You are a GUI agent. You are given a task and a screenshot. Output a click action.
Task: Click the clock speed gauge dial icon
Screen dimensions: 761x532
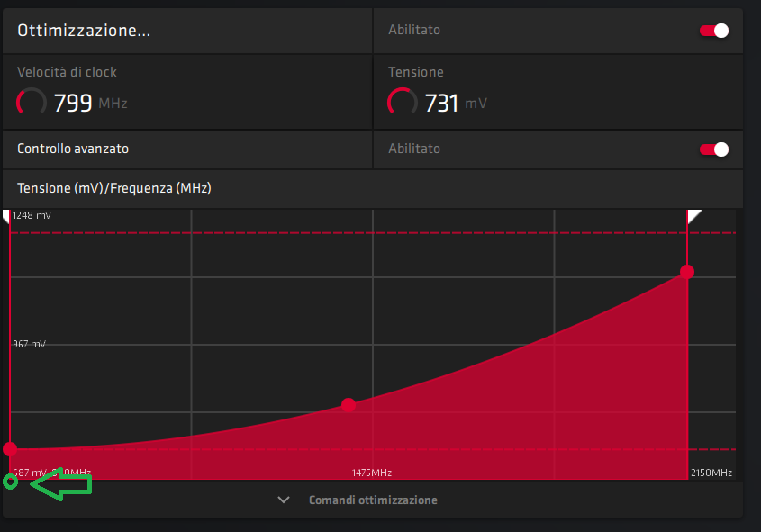pyautogui.click(x=31, y=103)
